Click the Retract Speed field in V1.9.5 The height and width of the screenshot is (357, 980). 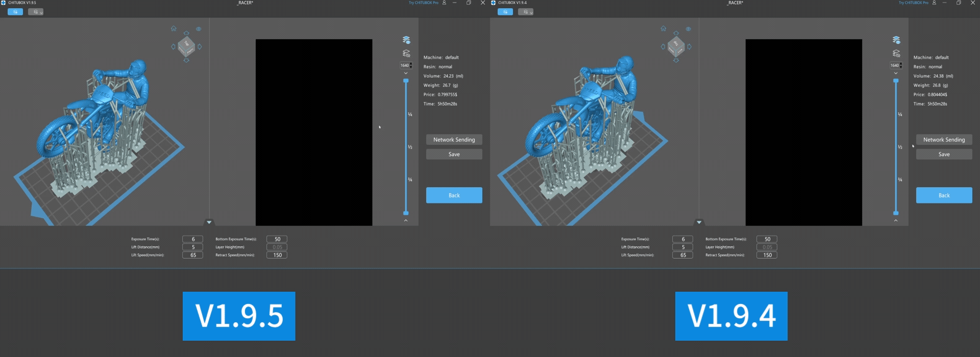point(277,255)
